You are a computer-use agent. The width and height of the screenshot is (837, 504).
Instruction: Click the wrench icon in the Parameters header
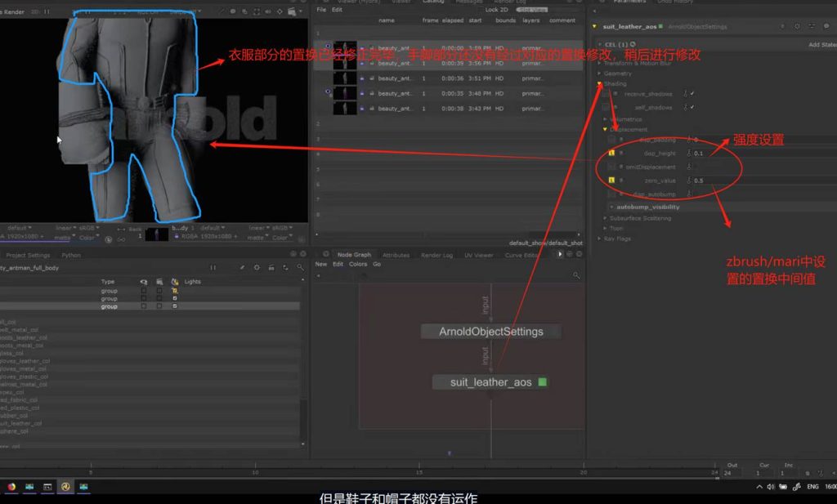(x=799, y=26)
